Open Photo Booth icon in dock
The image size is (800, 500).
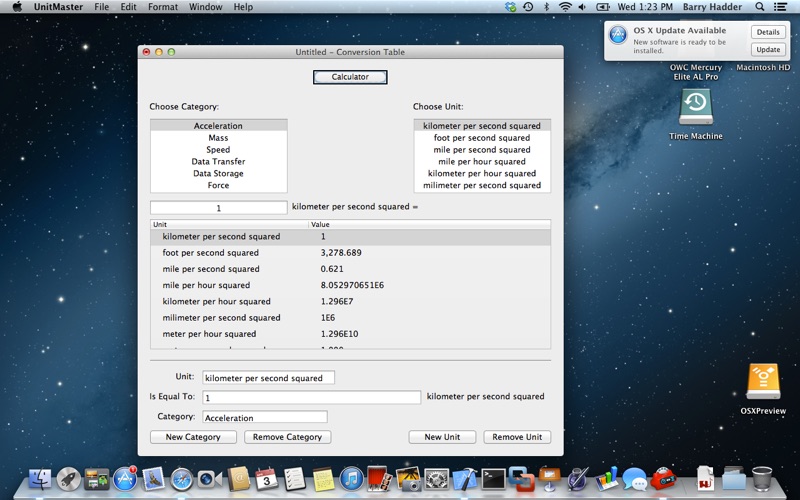coord(379,479)
